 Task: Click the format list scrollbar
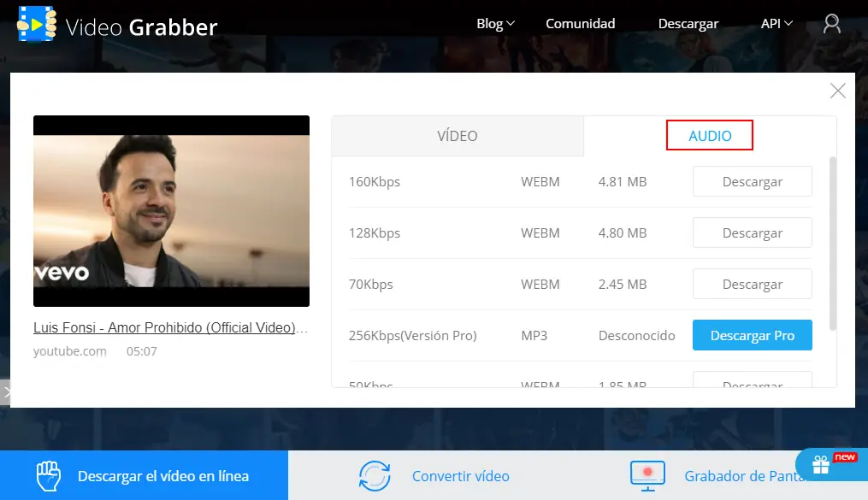click(x=833, y=244)
